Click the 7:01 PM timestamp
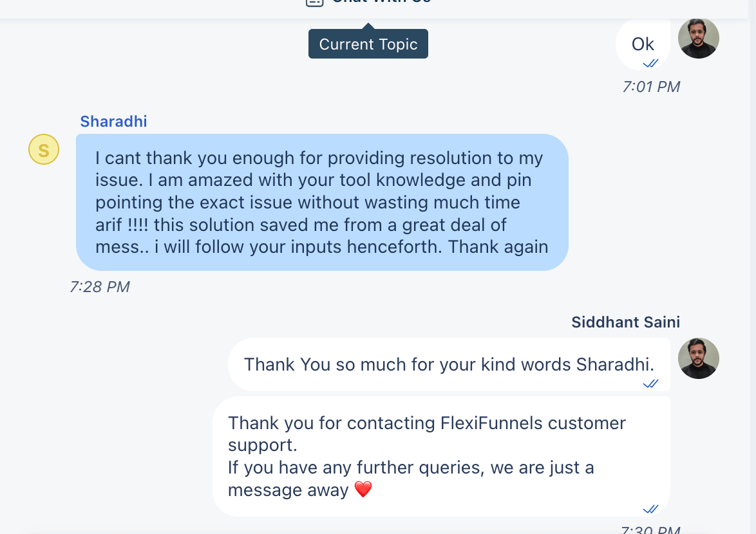This screenshot has height=534, width=756. (x=651, y=87)
